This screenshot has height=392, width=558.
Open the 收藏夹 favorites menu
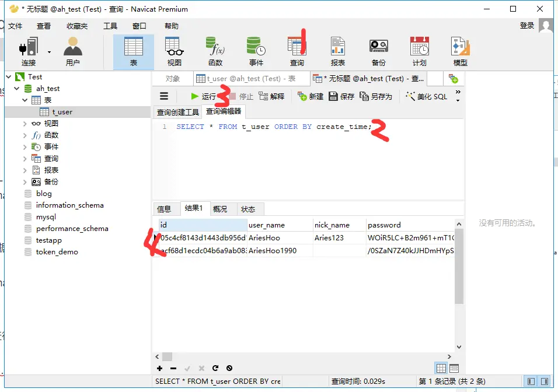[x=77, y=26]
